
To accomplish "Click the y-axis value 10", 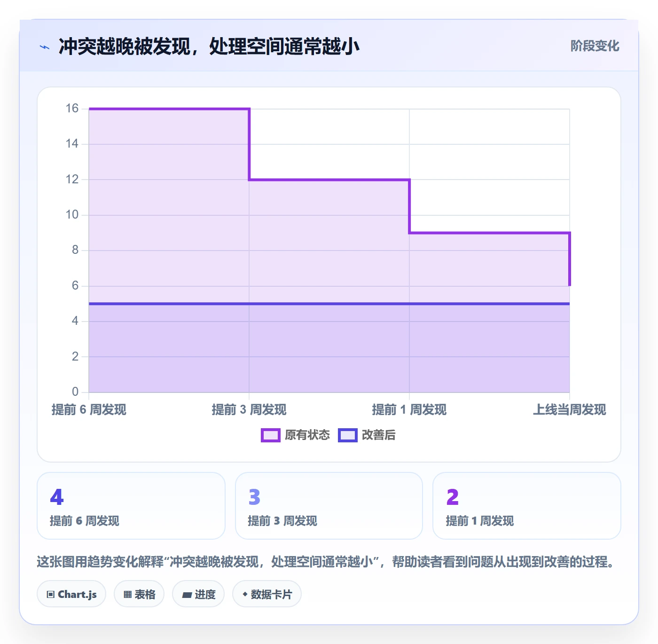I will pyautogui.click(x=72, y=215).
